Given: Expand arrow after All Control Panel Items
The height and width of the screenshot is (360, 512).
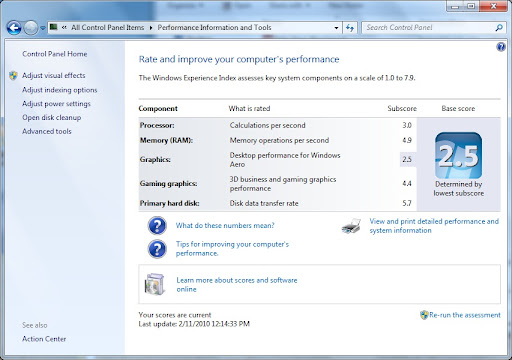Looking at the screenshot, I should coord(151,28).
